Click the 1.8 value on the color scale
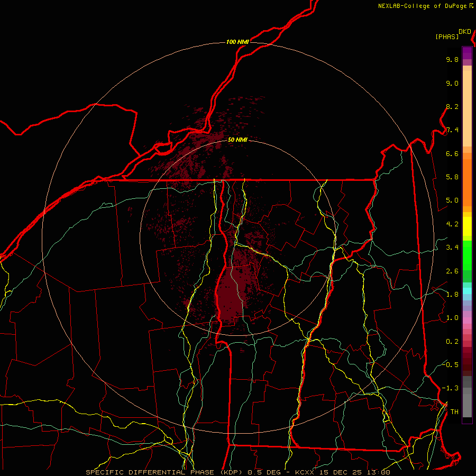Viewport: 476px width, 476px height. [x=452, y=295]
